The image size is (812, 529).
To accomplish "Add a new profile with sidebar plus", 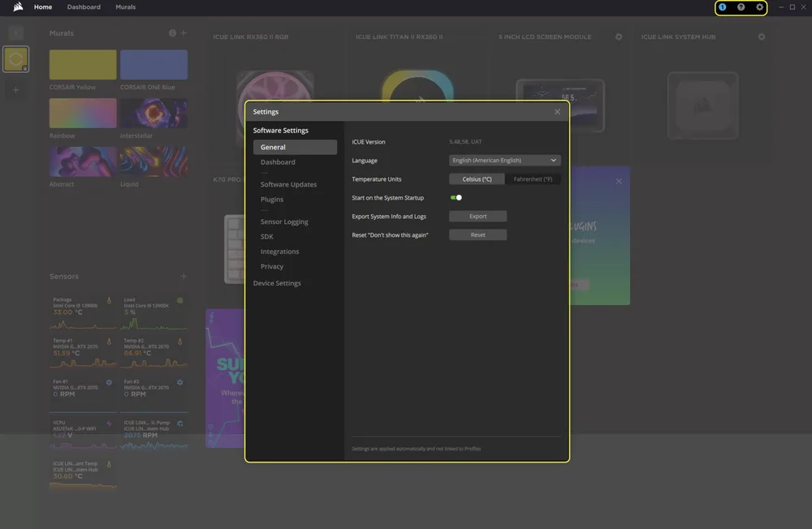I will pyautogui.click(x=15, y=90).
